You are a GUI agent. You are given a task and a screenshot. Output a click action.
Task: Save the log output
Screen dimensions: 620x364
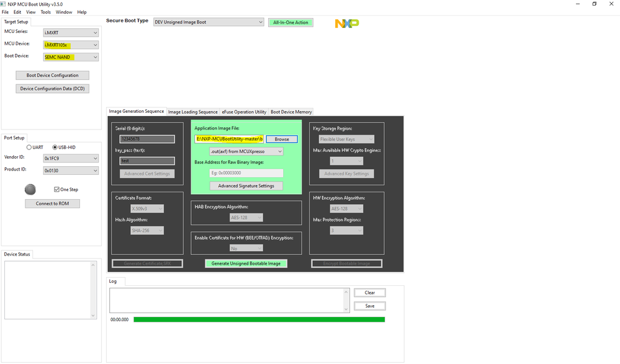[x=370, y=306]
